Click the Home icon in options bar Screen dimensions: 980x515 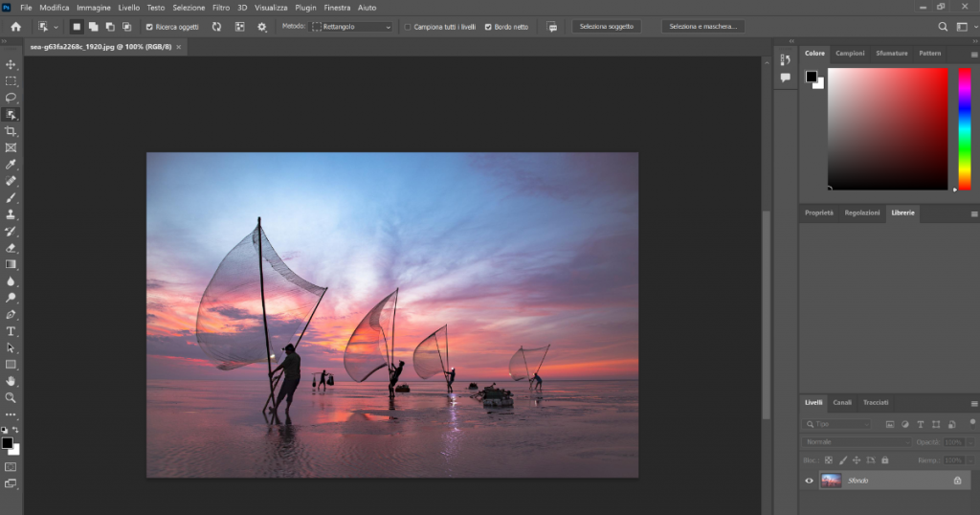click(x=15, y=27)
